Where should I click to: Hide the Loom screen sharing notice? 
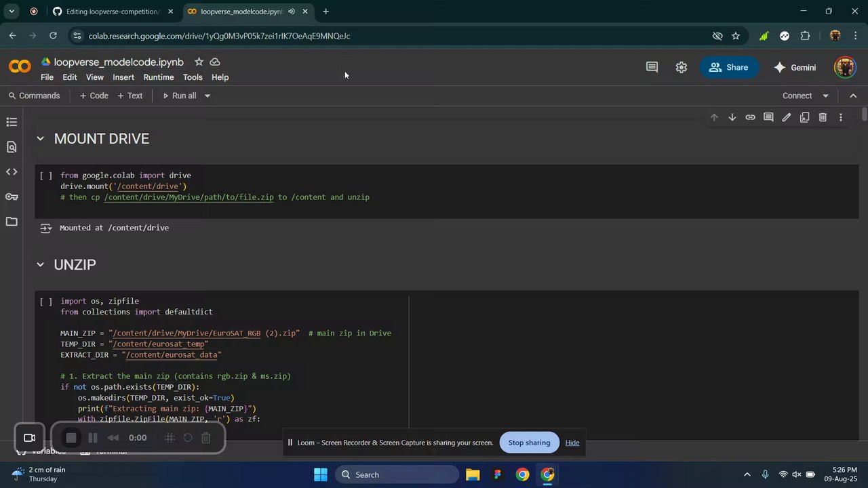(572, 443)
